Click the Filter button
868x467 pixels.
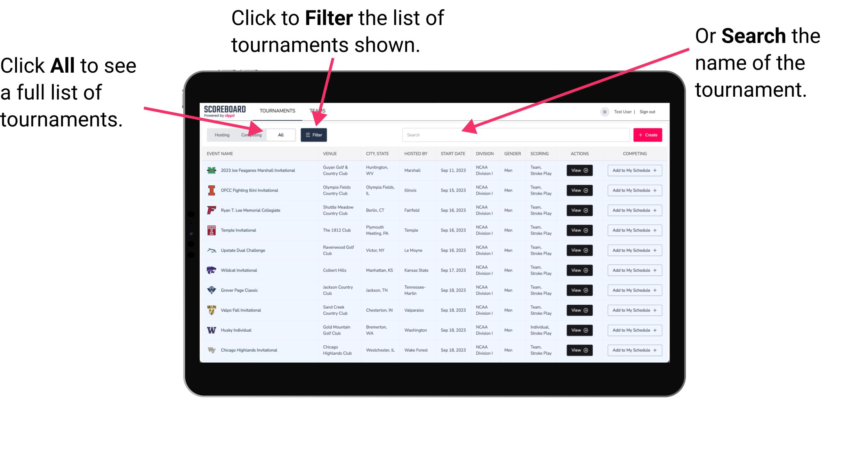tap(314, 134)
